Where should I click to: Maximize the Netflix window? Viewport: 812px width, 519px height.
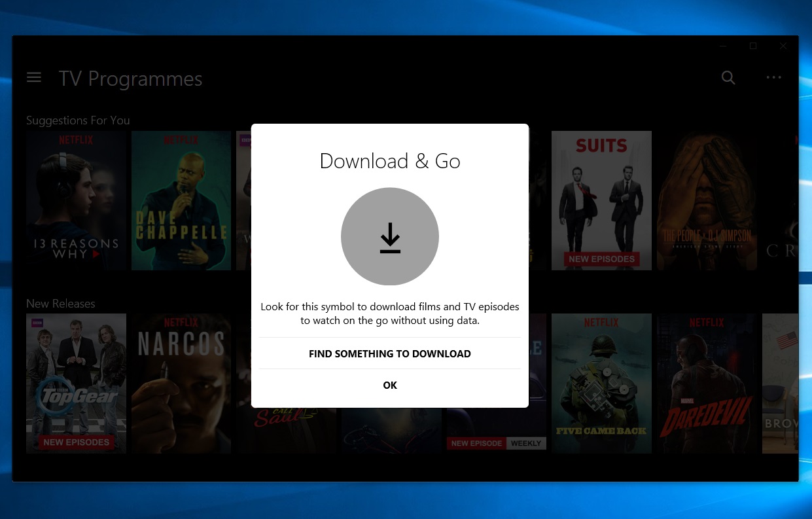tap(753, 46)
